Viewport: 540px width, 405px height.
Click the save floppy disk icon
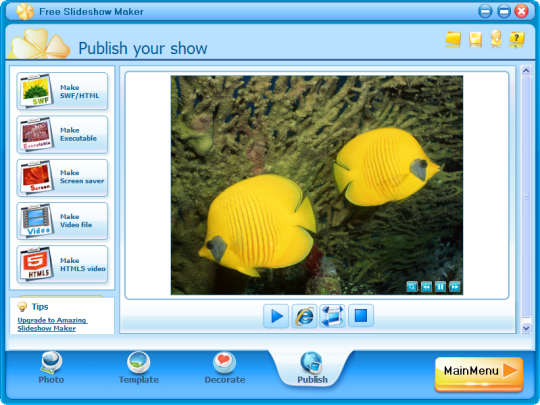[475, 39]
